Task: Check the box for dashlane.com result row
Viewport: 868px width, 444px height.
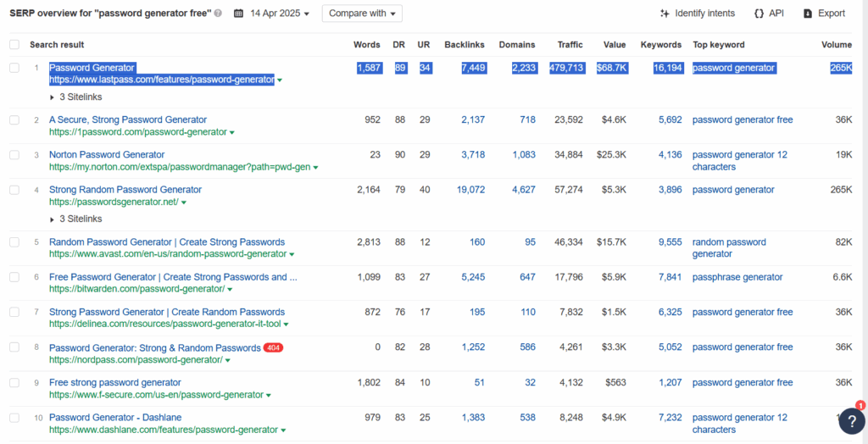Action: [14, 418]
